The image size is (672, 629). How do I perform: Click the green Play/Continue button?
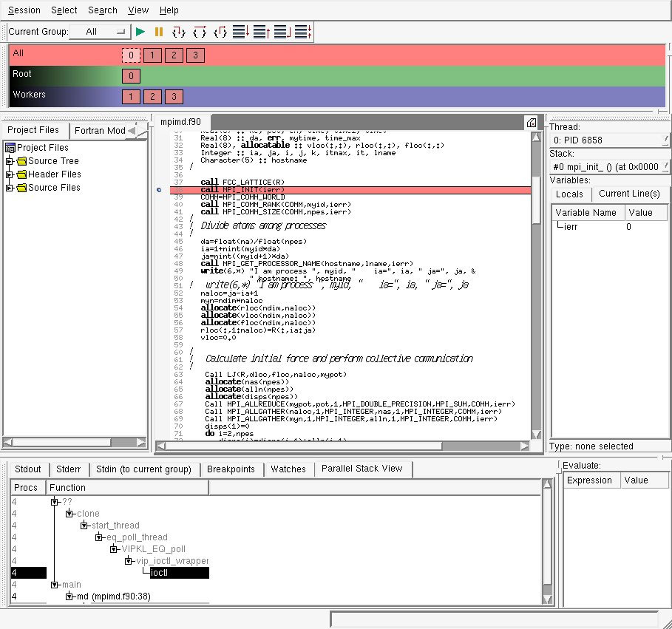coord(140,32)
